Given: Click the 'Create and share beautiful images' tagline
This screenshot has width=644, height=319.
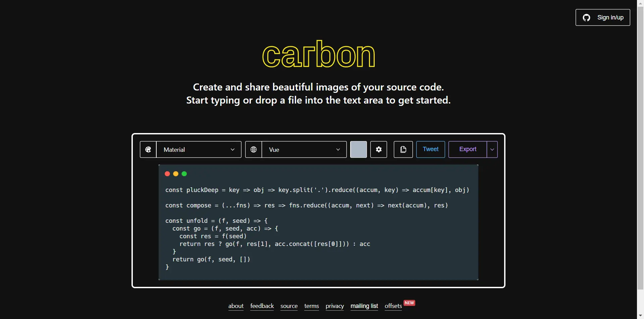Looking at the screenshot, I should [319, 87].
